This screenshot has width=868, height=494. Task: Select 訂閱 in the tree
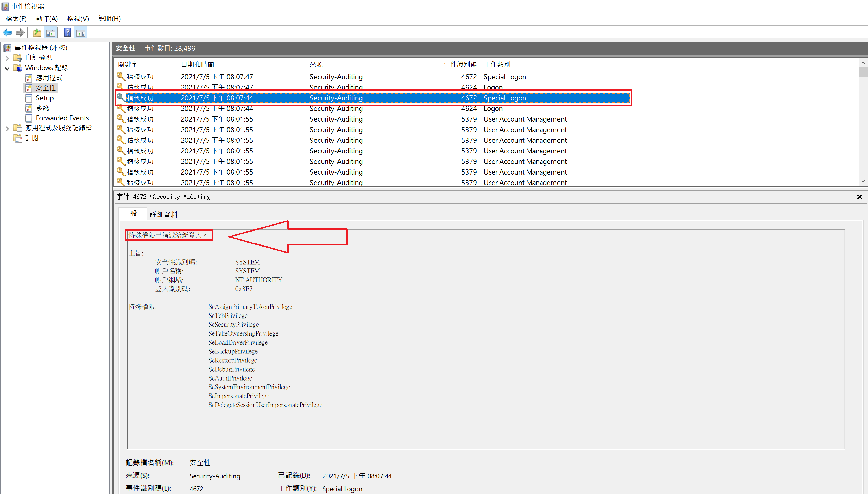(32, 138)
